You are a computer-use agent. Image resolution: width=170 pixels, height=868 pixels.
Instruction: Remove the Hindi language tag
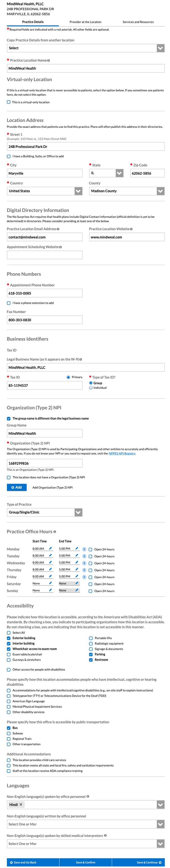[21, 805]
